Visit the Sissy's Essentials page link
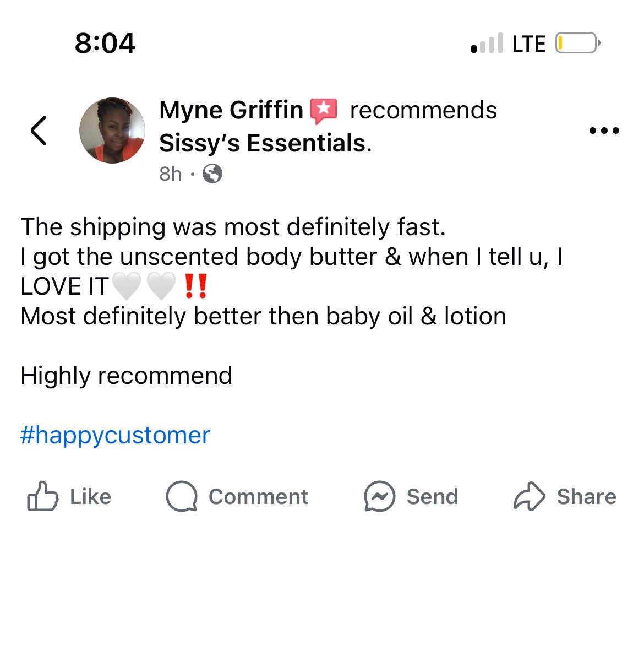The image size is (644, 656). (264, 143)
